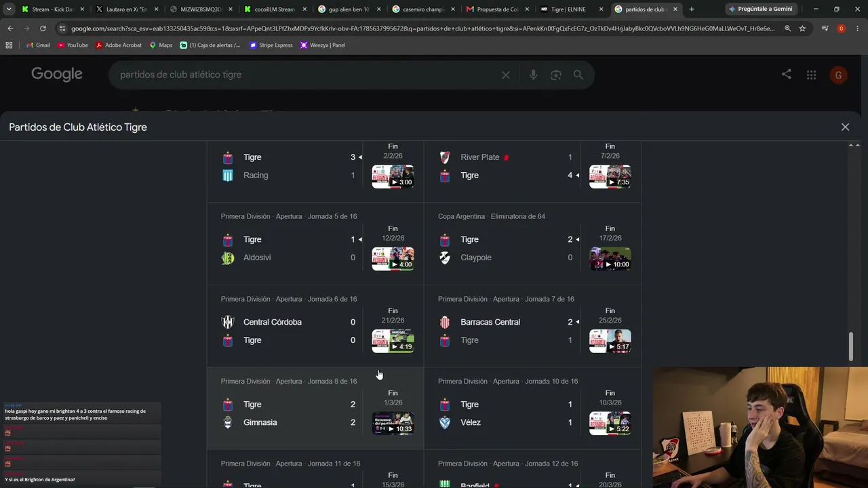Close the partidos de club tab

[x=675, y=9]
